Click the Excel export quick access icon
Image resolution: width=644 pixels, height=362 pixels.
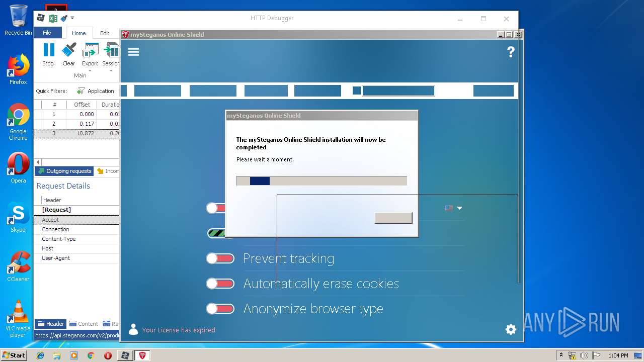click(53, 19)
